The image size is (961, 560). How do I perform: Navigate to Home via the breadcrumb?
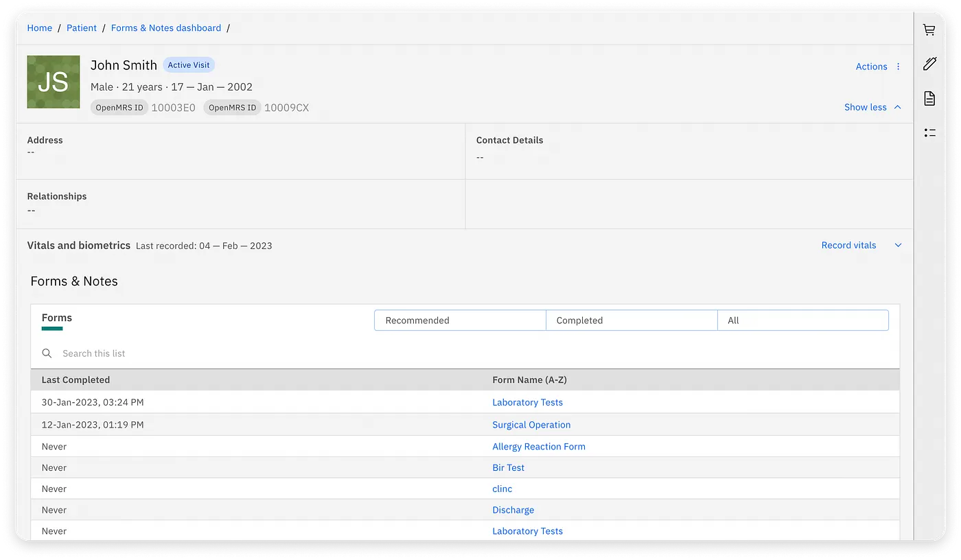tap(39, 27)
